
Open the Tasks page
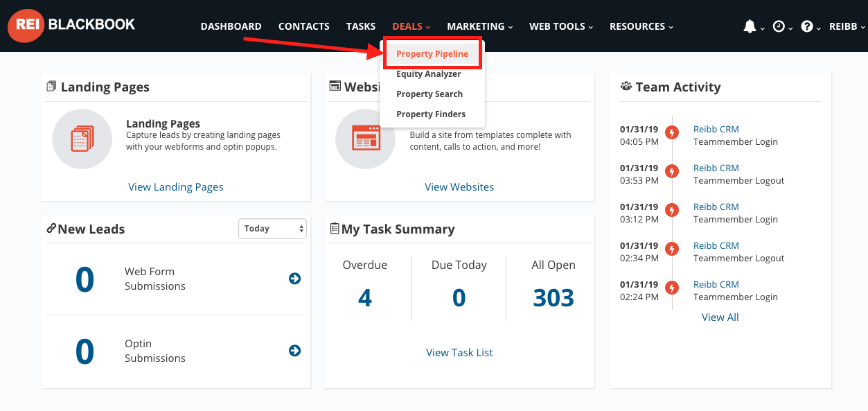click(361, 26)
